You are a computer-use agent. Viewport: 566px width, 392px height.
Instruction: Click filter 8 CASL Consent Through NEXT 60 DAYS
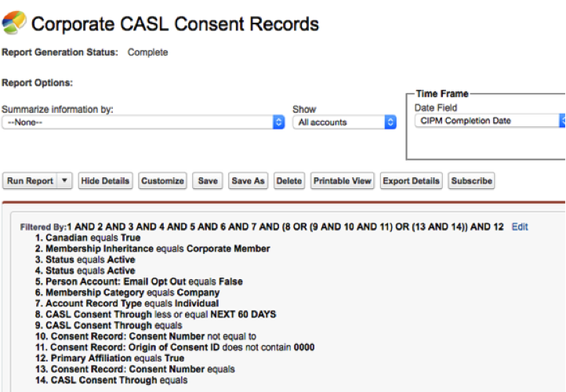155,314
